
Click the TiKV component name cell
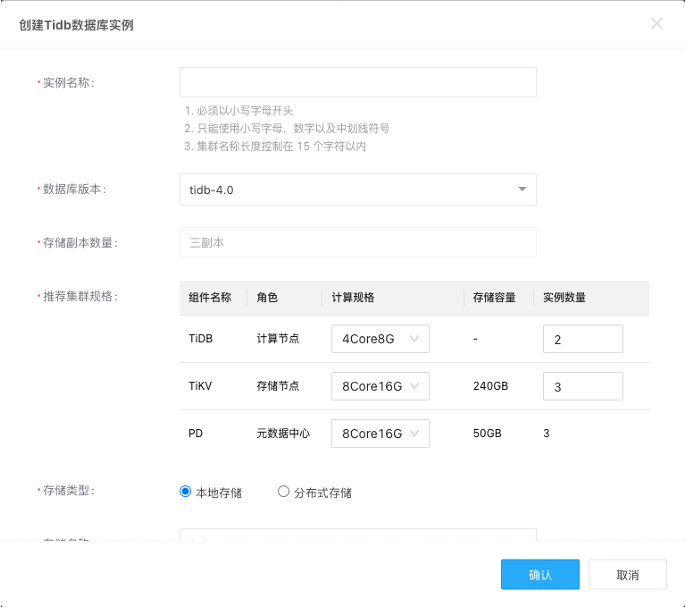pos(200,386)
